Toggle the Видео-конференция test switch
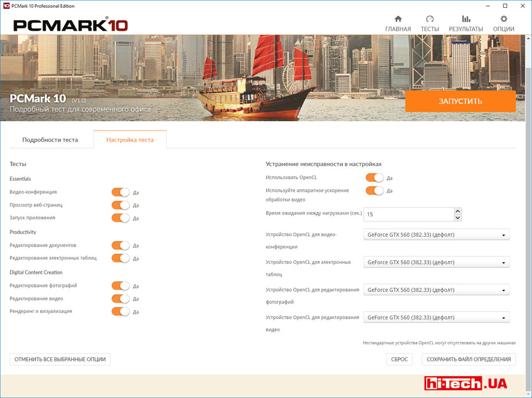This screenshot has width=532, height=398. [121, 192]
